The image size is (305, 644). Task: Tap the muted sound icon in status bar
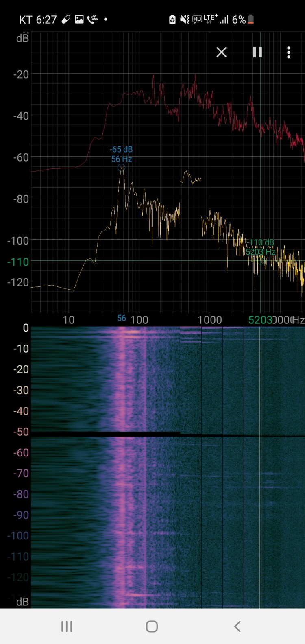point(185,19)
